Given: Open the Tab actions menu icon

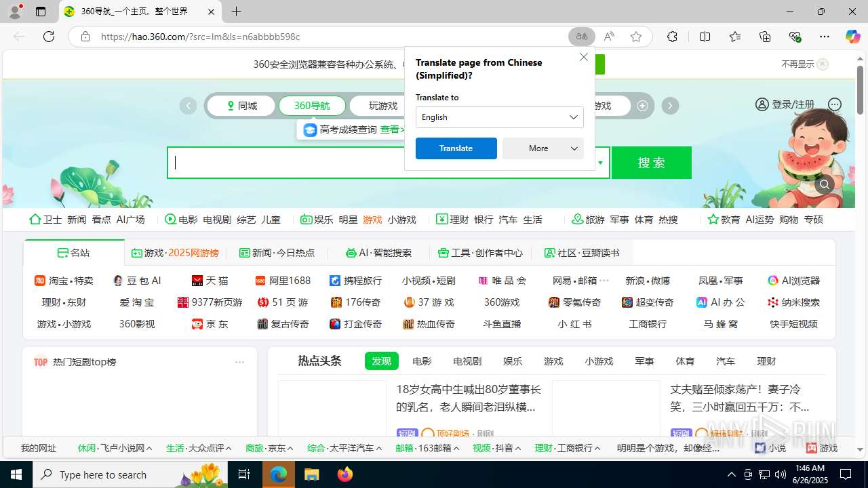Looking at the screenshot, I should click(x=41, y=12).
